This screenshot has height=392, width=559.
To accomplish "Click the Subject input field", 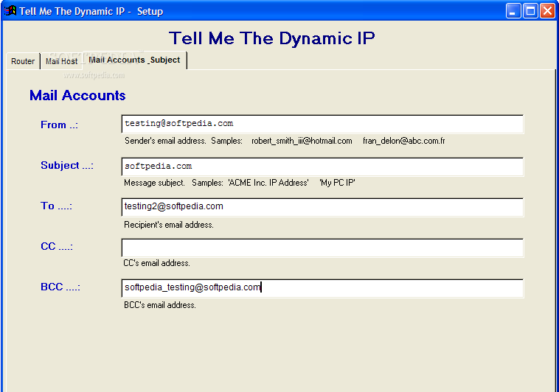I will [x=322, y=167].
